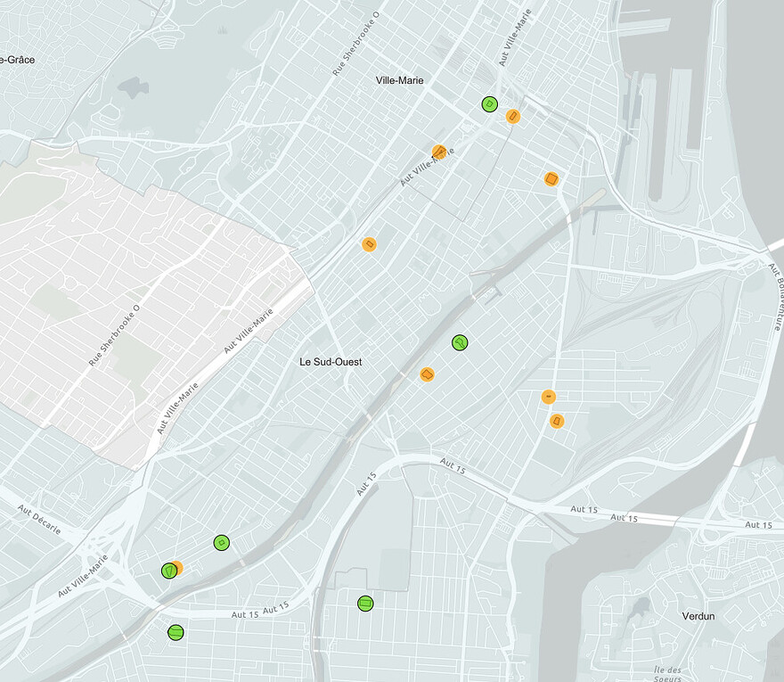Select the northernmost orange marker

(512, 117)
